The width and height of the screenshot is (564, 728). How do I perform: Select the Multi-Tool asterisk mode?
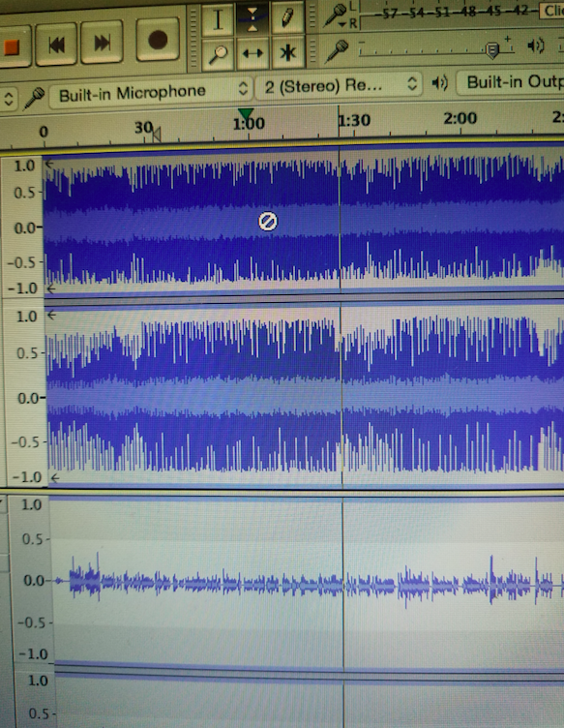coord(287,52)
